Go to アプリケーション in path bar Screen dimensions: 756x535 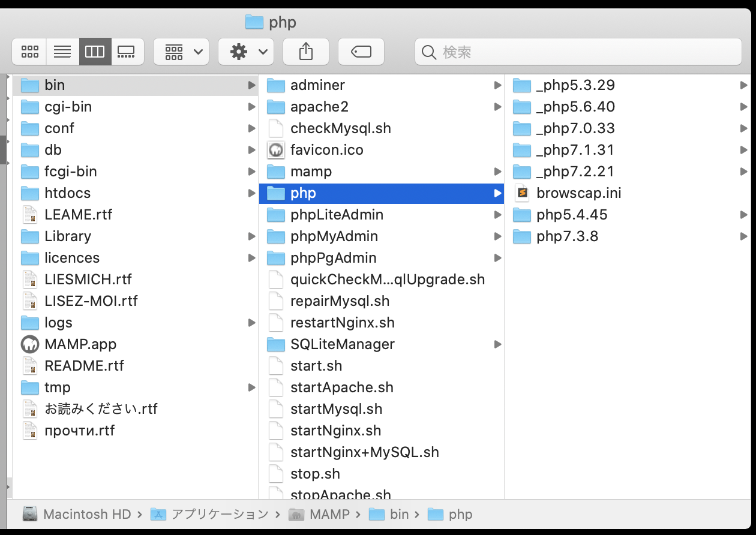tap(210, 514)
